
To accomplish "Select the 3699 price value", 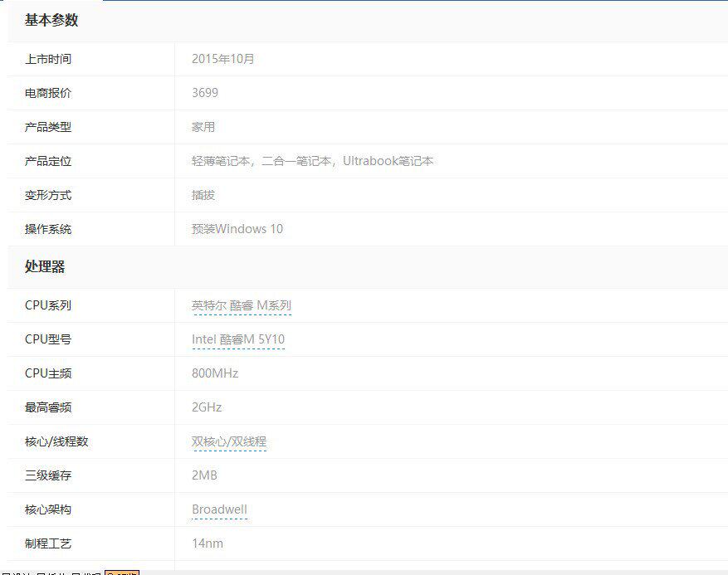I will [204, 93].
